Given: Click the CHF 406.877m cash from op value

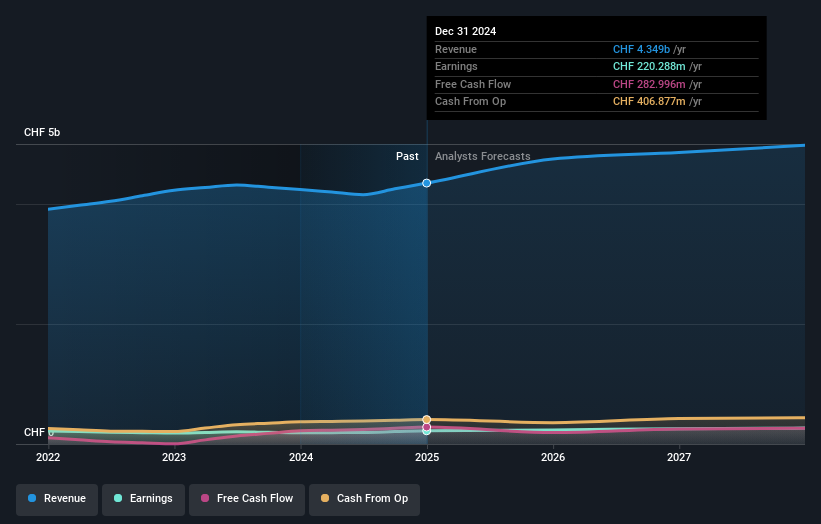Looking at the screenshot, I should [649, 102].
